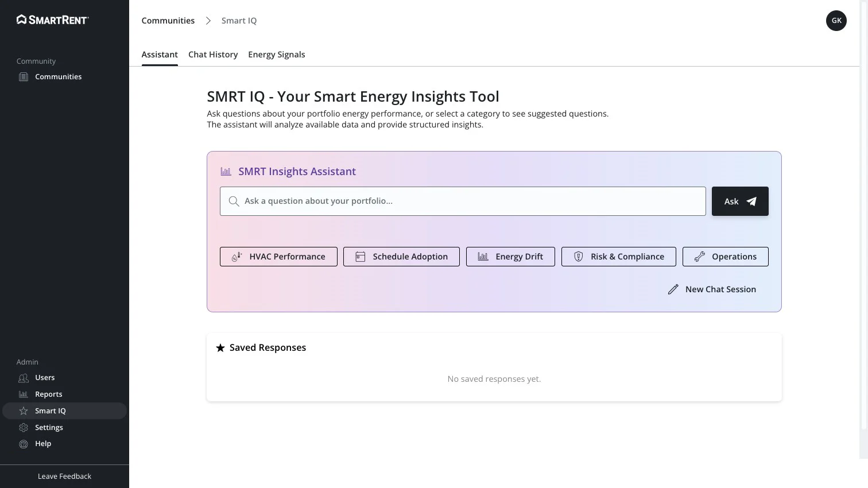Select the Assistant tab
This screenshot has height=488, width=868.
(x=160, y=55)
